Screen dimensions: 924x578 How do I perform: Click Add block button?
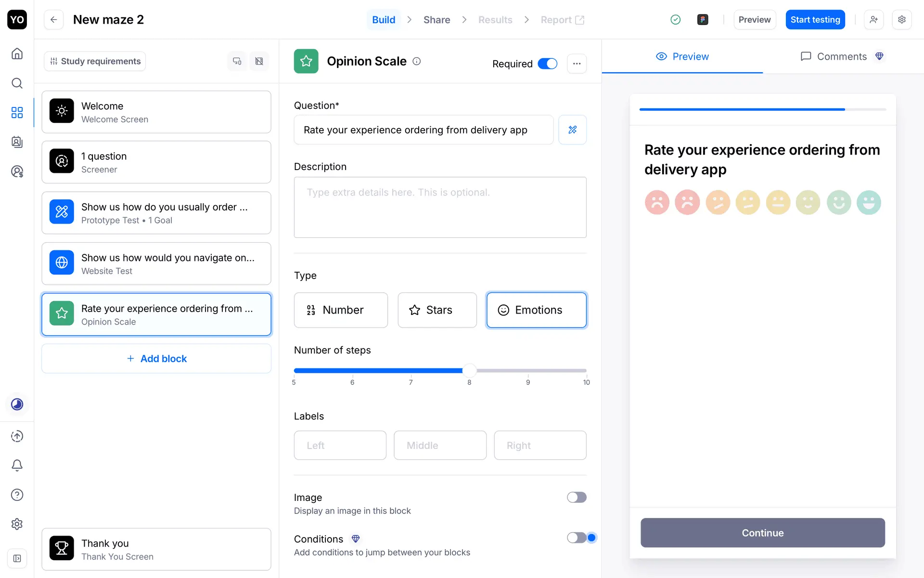(156, 359)
